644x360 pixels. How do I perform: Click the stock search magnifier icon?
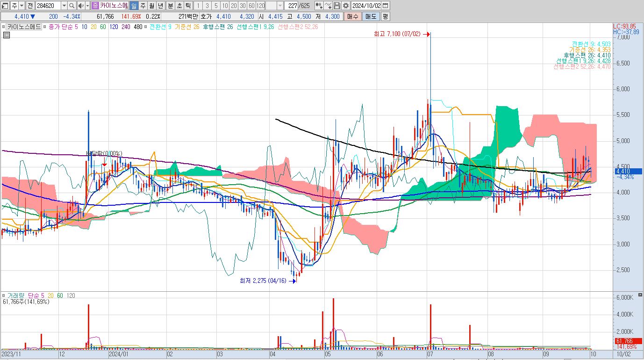pyautogui.click(x=72, y=6)
